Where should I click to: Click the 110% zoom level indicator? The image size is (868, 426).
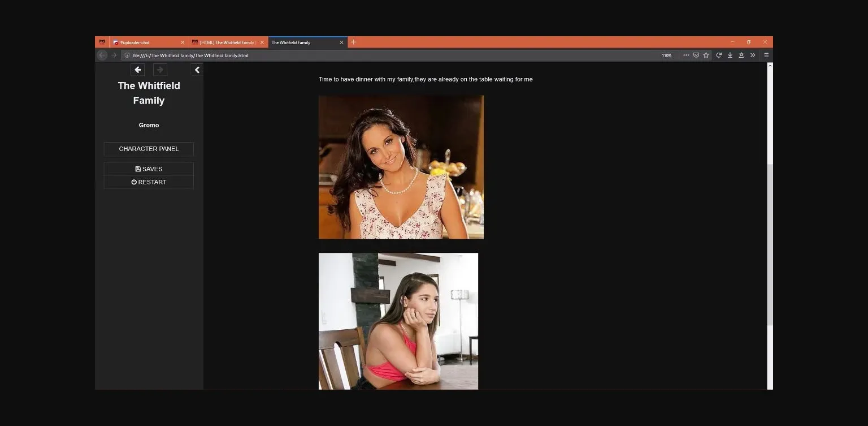[667, 55]
